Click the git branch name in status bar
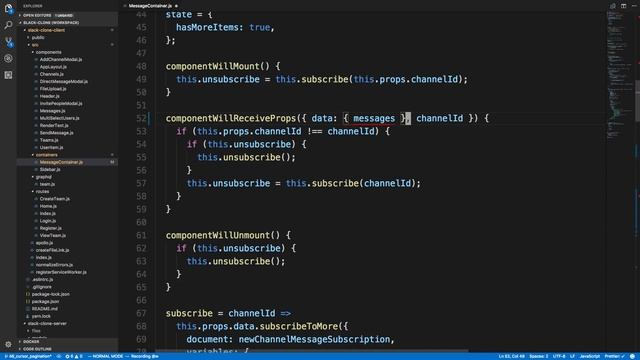The width and height of the screenshot is (640, 360). [28, 356]
